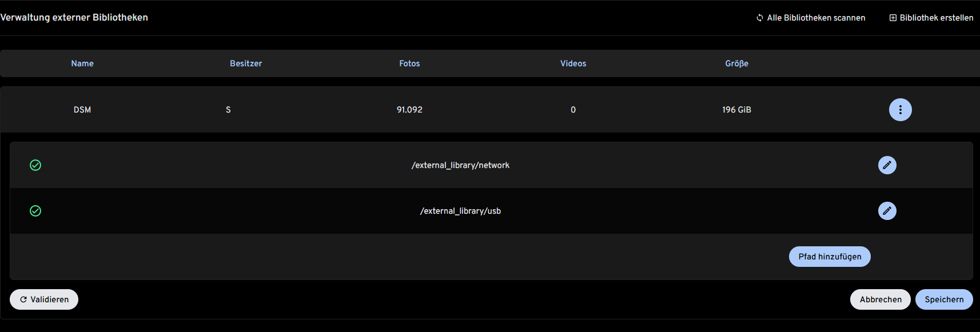Click the Größe column header

[736, 63]
